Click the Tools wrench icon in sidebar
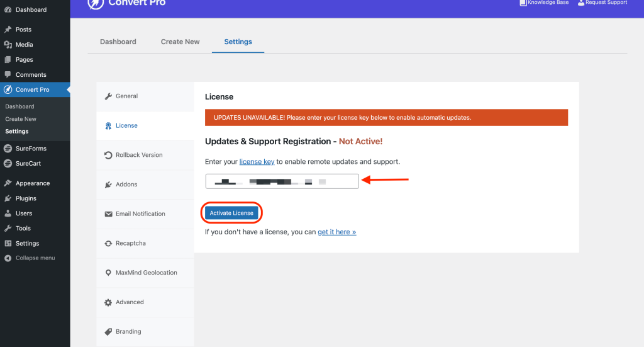 pyautogui.click(x=8, y=228)
